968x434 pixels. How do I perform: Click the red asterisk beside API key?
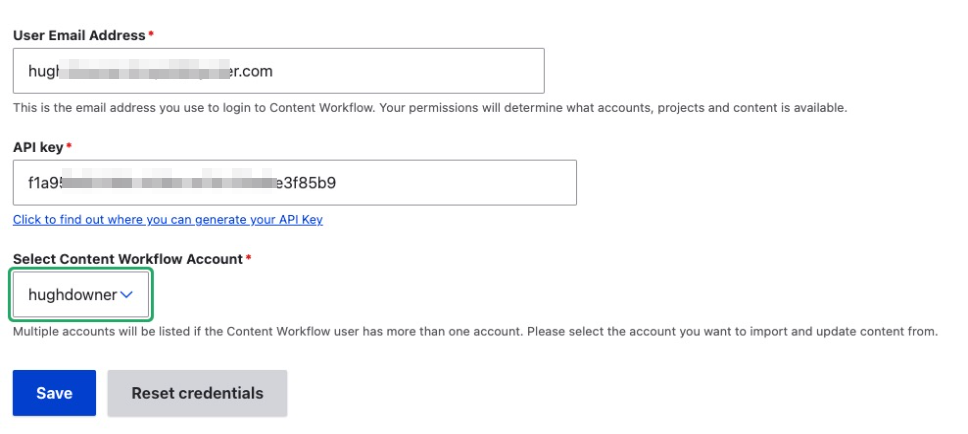point(69,147)
